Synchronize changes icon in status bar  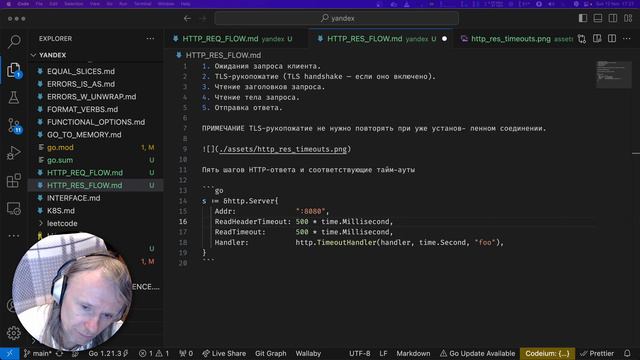pos(60,353)
